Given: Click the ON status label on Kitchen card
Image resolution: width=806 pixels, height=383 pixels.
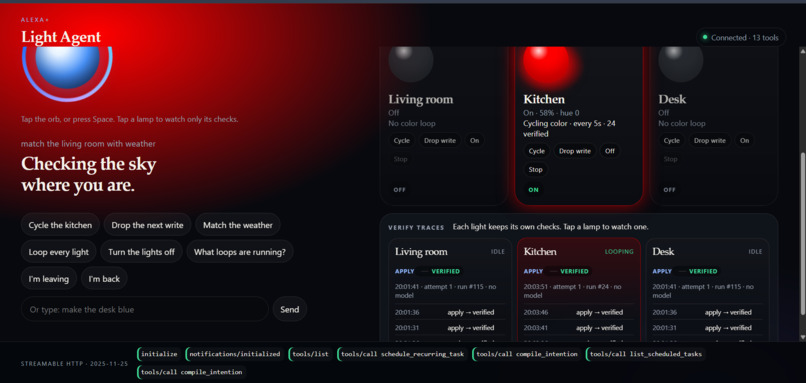Looking at the screenshot, I should coord(534,190).
